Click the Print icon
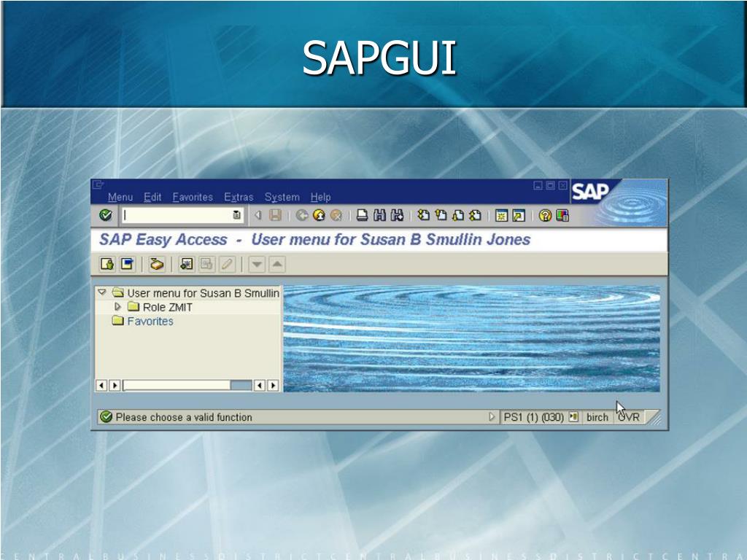Screen dimensions: 747x560 362,215
